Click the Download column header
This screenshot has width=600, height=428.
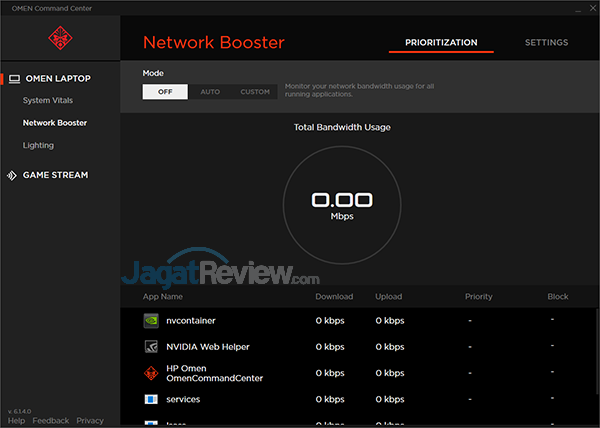coord(334,297)
